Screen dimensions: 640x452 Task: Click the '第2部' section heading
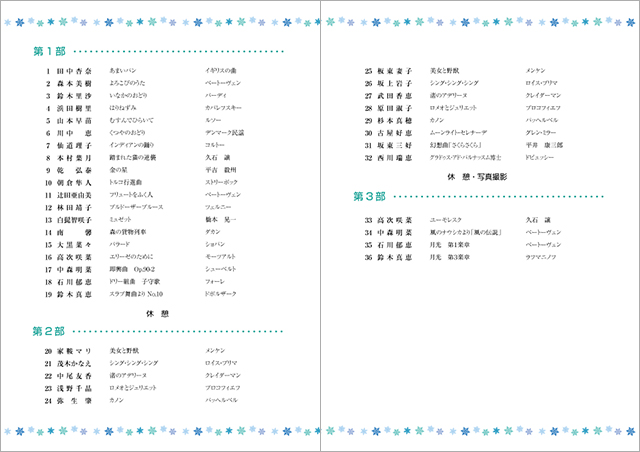tap(49, 331)
